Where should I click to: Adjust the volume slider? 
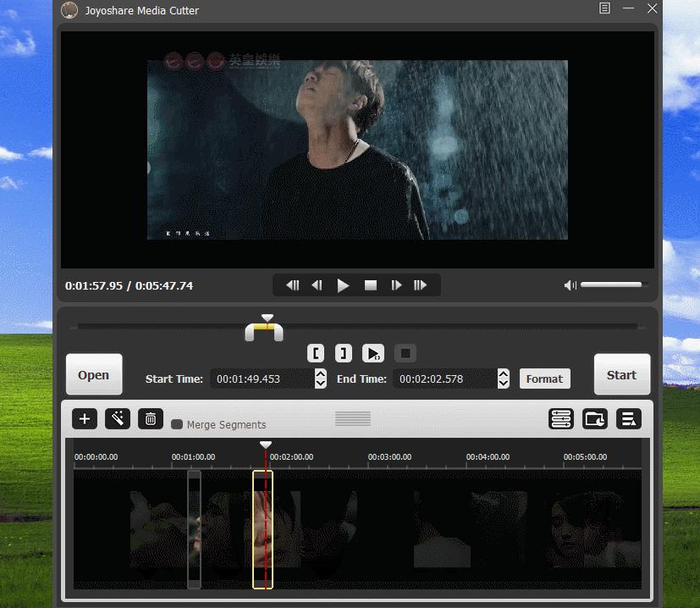614,285
